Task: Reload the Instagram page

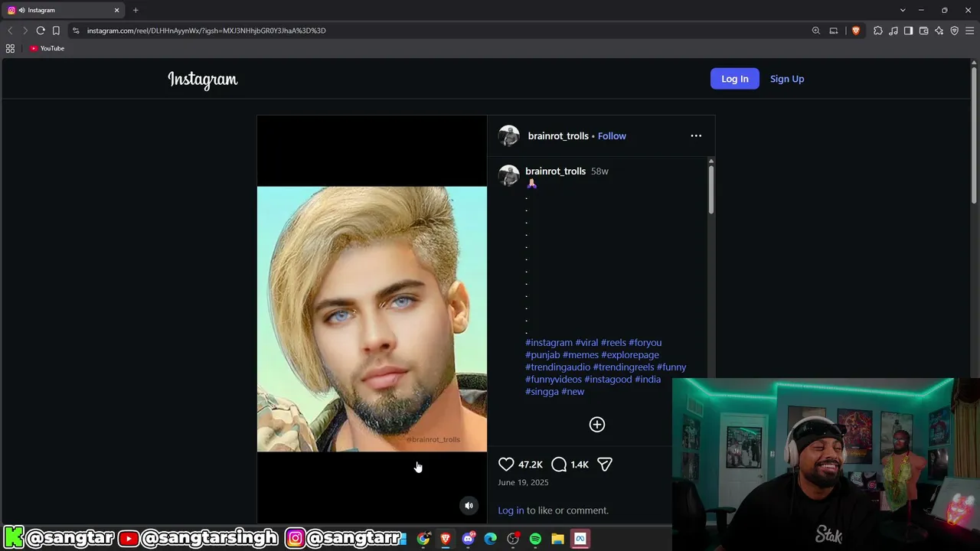Action: (x=41, y=31)
